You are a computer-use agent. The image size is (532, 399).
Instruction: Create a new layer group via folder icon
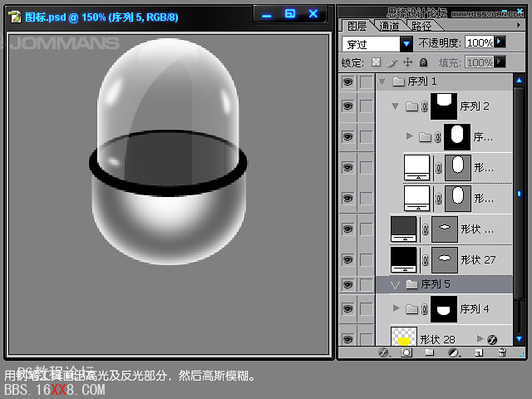coord(430,352)
